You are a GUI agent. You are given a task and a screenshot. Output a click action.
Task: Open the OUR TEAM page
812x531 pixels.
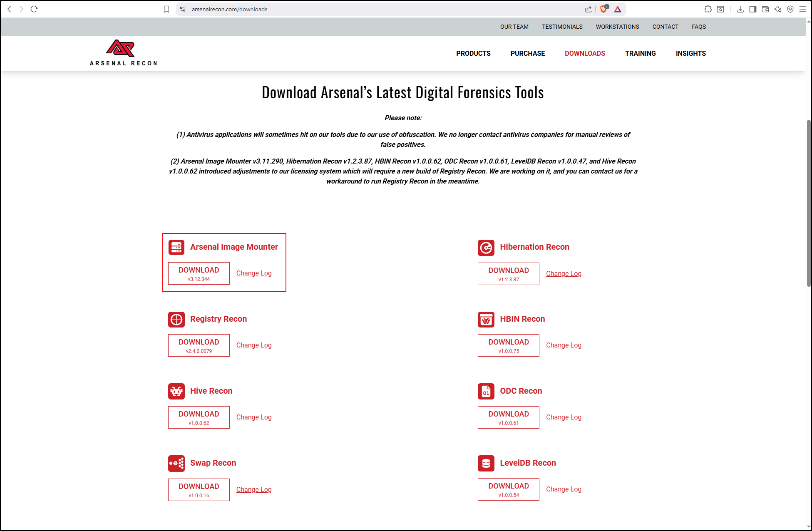pyautogui.click(x=514, y=27)
